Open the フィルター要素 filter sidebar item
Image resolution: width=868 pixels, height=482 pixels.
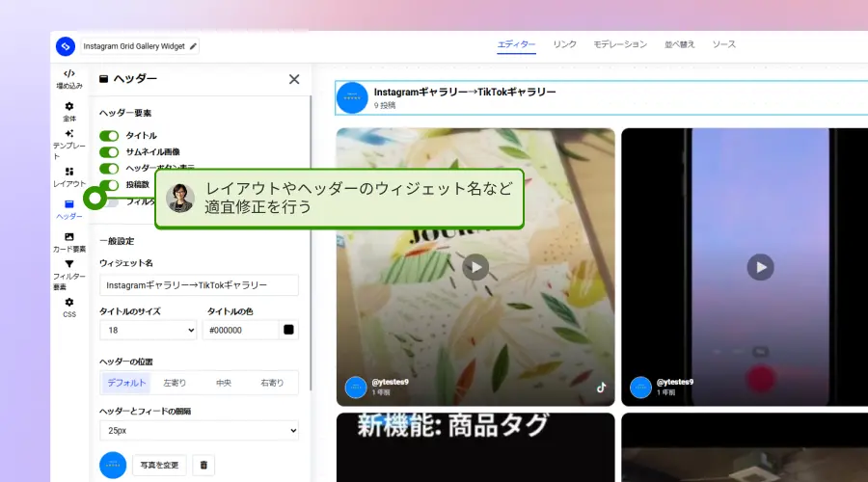pyautogui.click(x=69, y=275)
